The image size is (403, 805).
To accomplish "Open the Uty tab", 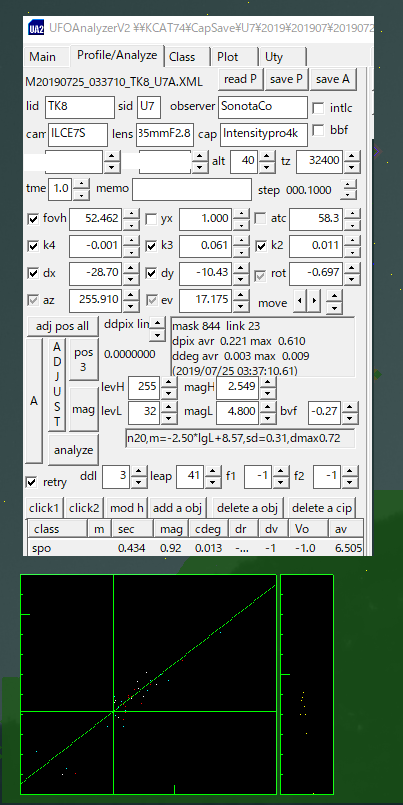I will click(283, 57).
